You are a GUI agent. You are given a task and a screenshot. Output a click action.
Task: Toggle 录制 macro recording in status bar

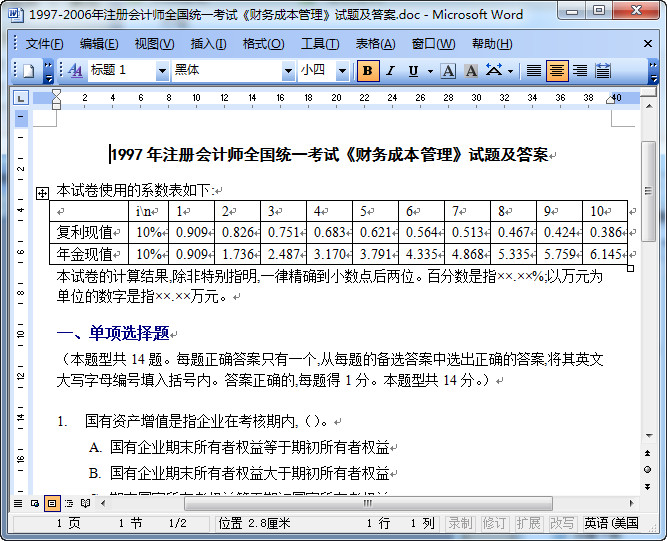click(x=460, y=523)
